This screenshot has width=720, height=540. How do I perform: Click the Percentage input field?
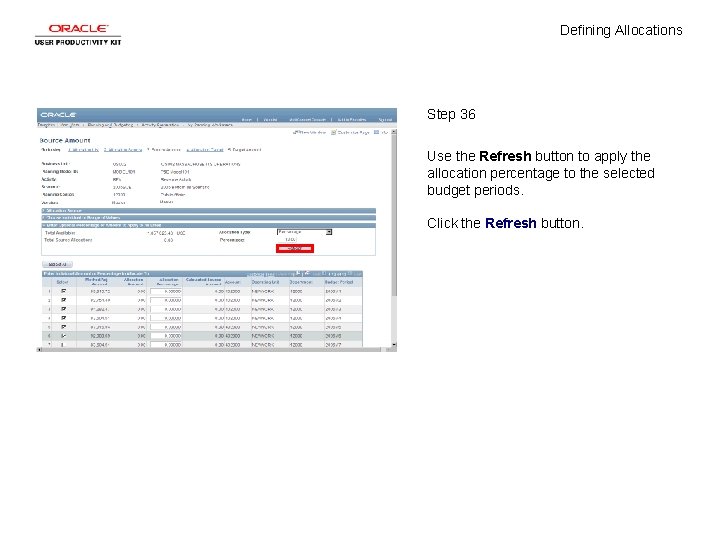click(288, 240)
